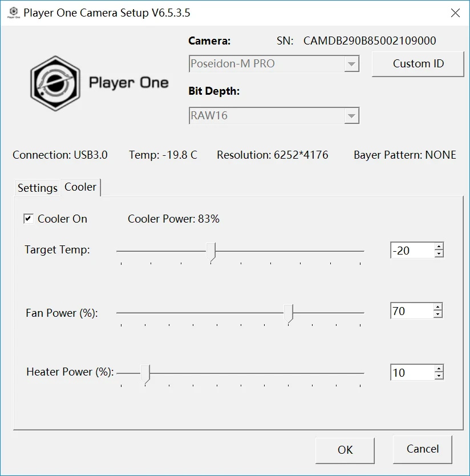This screenshot has width=470, height=476.
Task: Close the Camera Setup window
Action: (x=455, y=13)
